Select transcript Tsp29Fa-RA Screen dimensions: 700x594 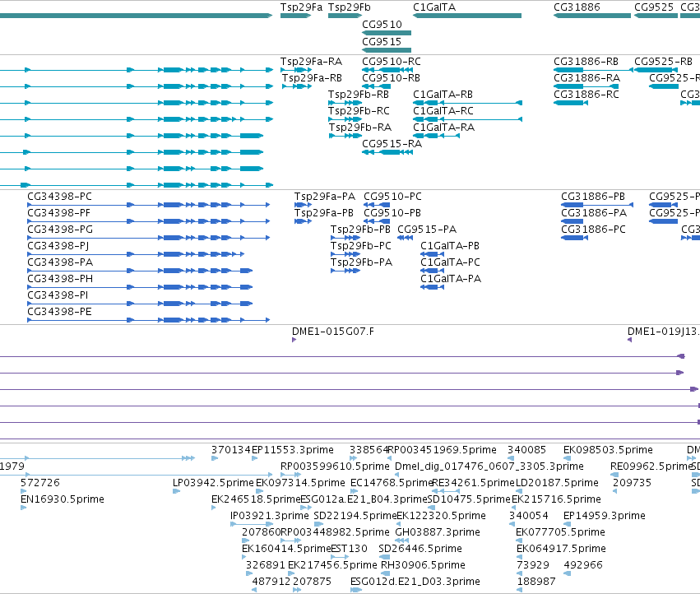coord(296,70)
